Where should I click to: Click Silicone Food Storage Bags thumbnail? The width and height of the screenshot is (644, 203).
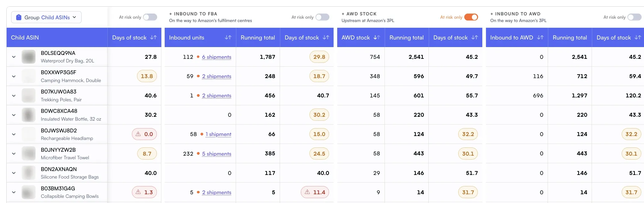[29, 173]
